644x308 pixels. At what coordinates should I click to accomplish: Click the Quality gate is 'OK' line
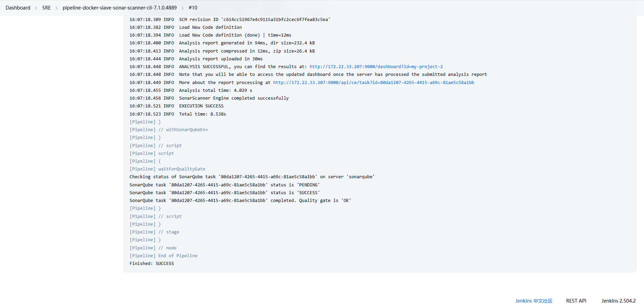[240, 201]
